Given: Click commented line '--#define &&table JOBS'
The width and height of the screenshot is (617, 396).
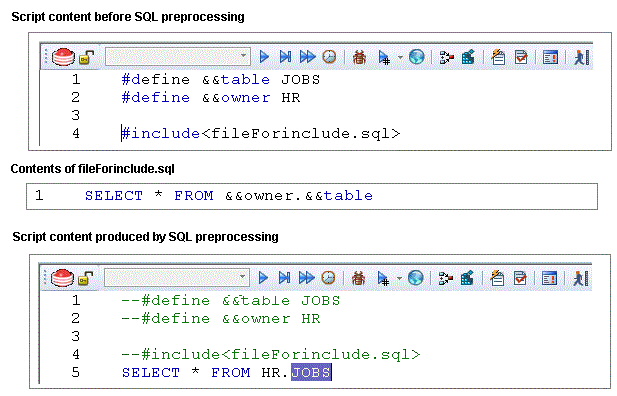Looking at the screenshot, I should pos(231,301).
